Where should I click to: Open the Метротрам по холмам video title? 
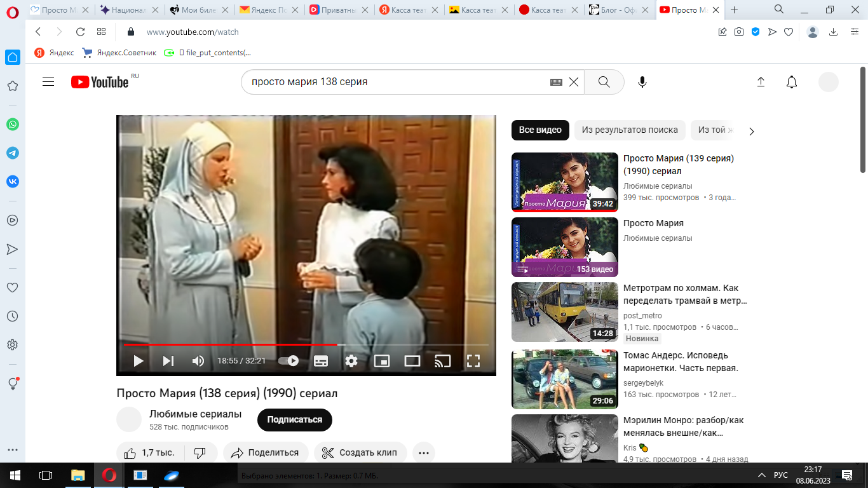point(686,294)
